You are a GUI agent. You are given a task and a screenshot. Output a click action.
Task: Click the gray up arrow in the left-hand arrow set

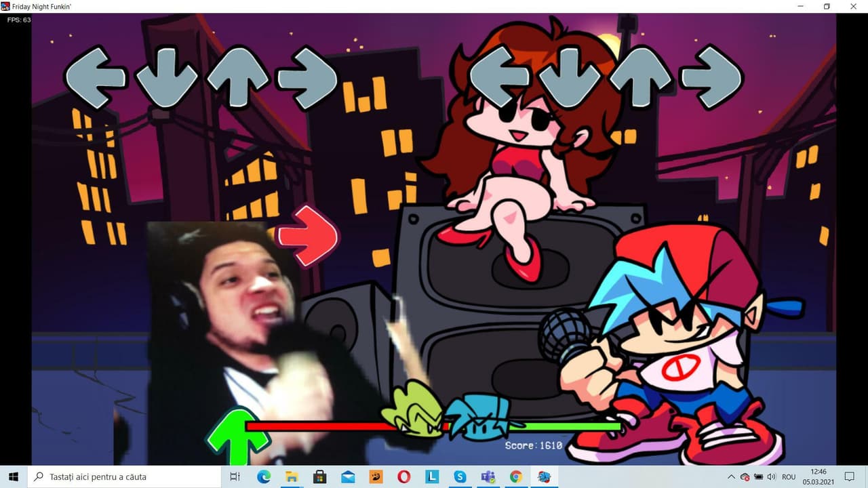click(x=238, y=78)
